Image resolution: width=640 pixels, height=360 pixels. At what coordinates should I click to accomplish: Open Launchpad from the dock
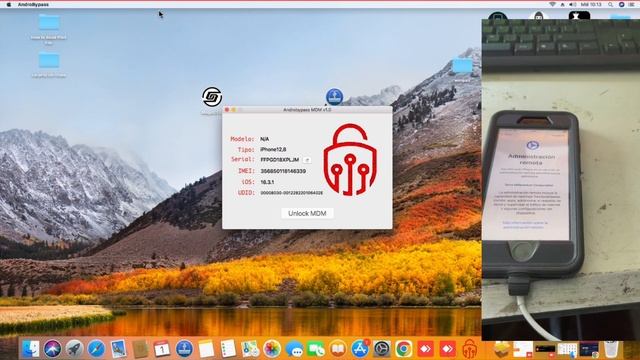coord(74,349)
